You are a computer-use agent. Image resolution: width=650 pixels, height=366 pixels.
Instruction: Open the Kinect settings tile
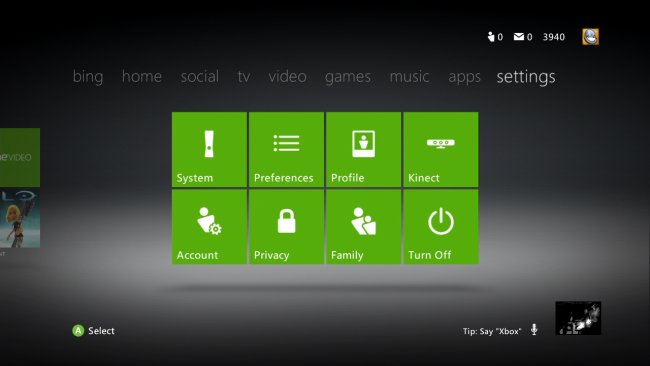coord(441,149)
